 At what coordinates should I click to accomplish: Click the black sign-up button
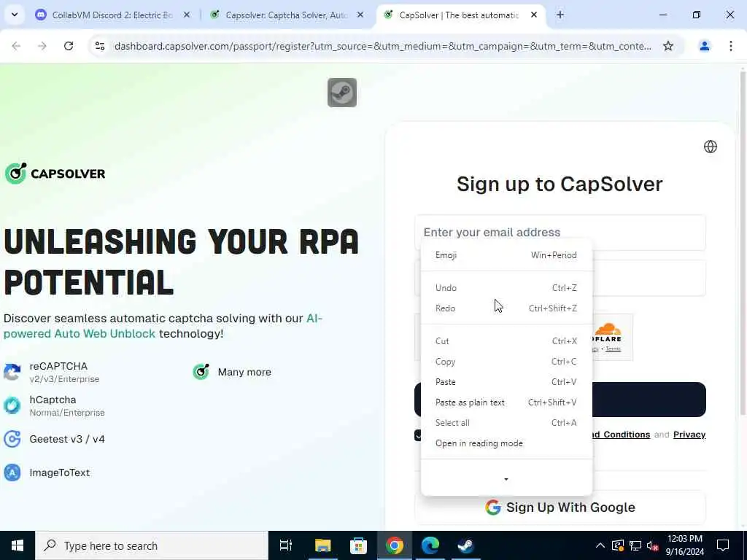pyautogui.click(x=649, y=400)
